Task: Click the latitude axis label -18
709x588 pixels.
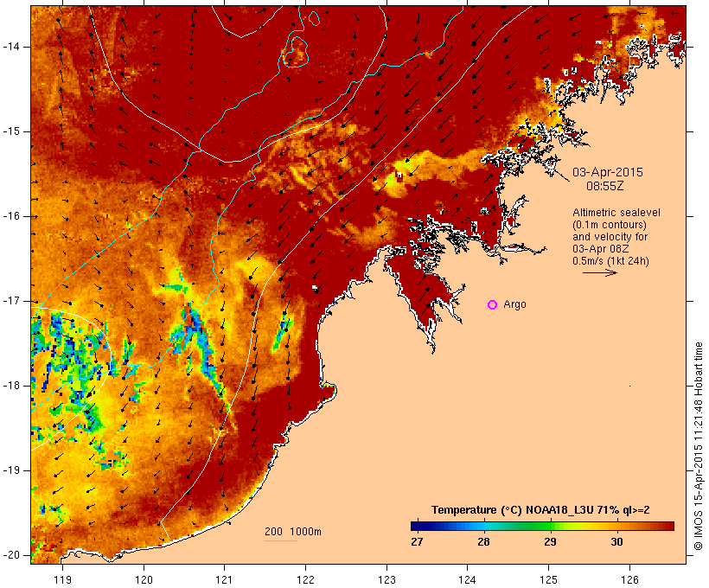Action: coord(11,386)
